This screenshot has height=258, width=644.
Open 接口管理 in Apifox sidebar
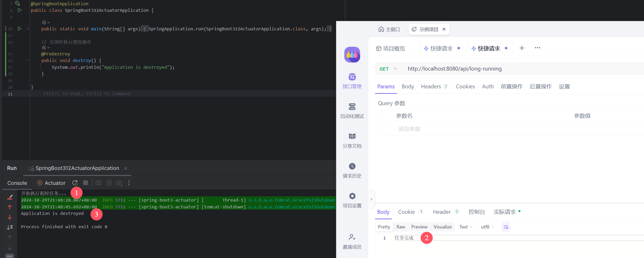click(x=352, y=81)
